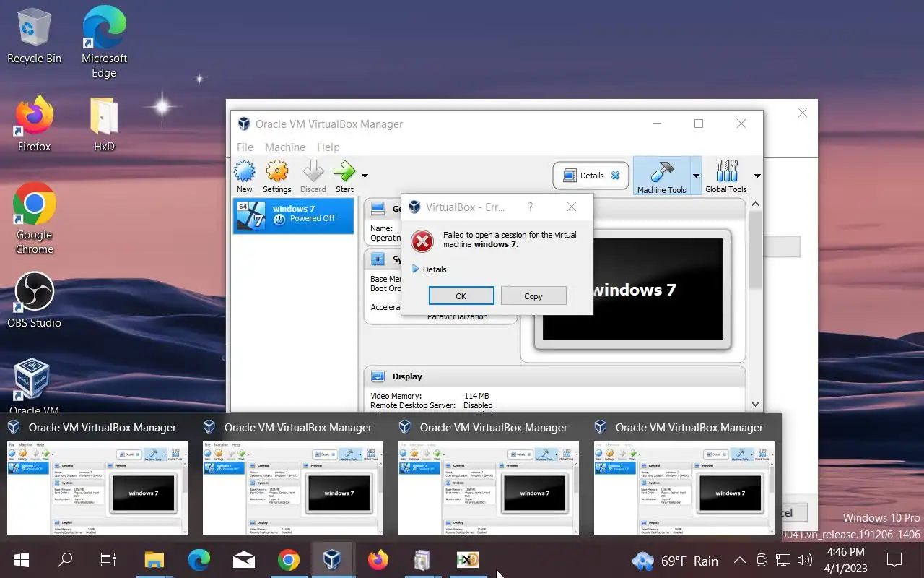Open Google Chrome desktop shortcut
Viewport: 924px width, 578px height.
point(34,219)
